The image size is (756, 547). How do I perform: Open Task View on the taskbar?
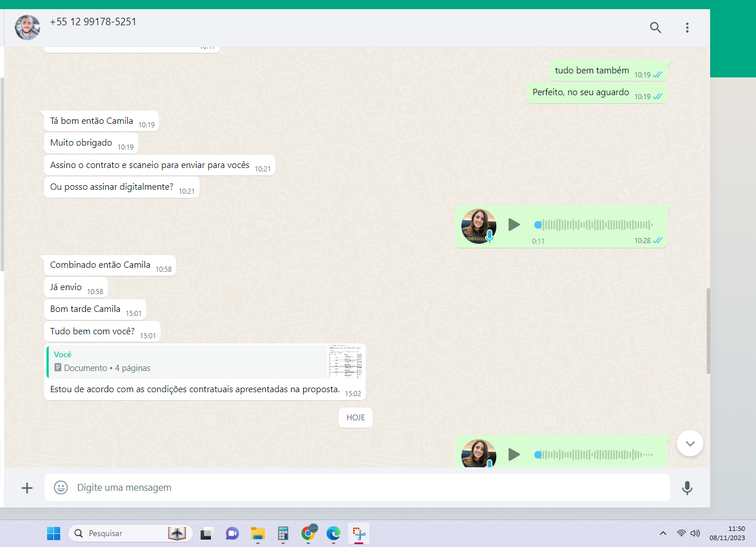(207, 534)
